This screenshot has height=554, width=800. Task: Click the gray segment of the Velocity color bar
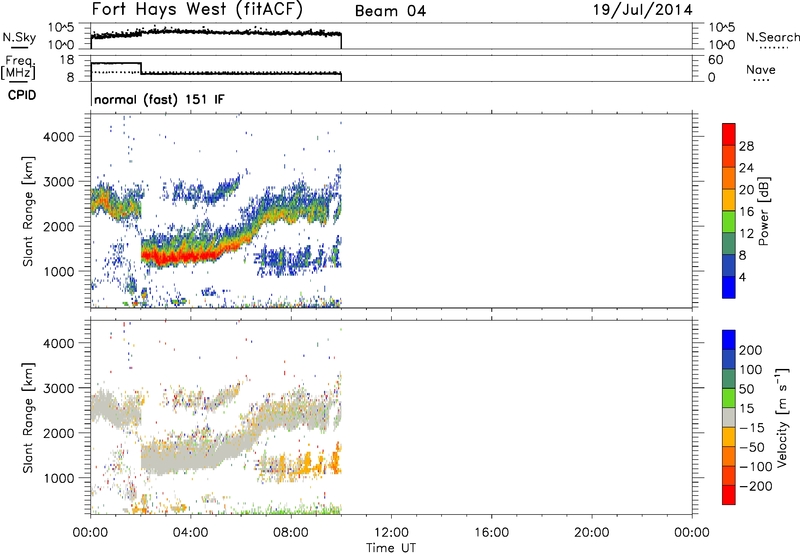point(729,417)
